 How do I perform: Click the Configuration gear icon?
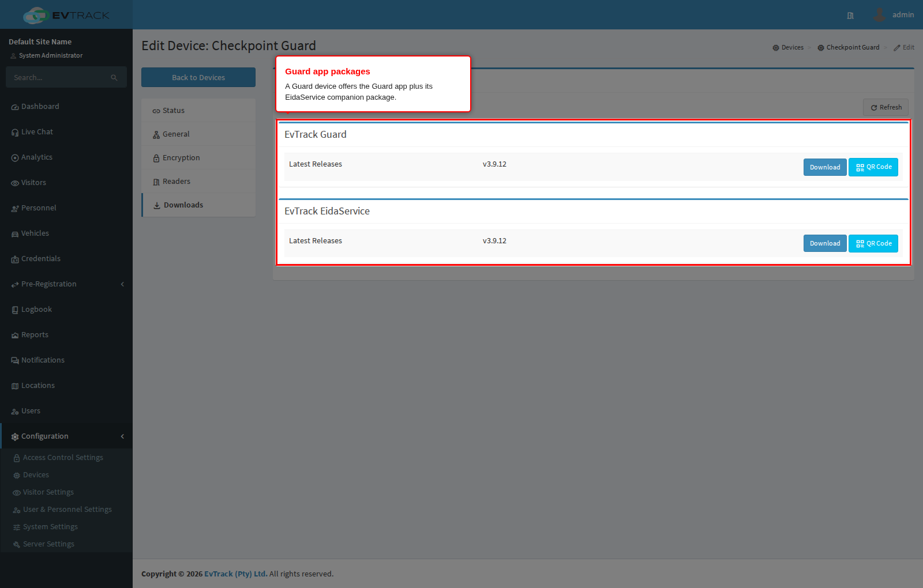[15, 437]
